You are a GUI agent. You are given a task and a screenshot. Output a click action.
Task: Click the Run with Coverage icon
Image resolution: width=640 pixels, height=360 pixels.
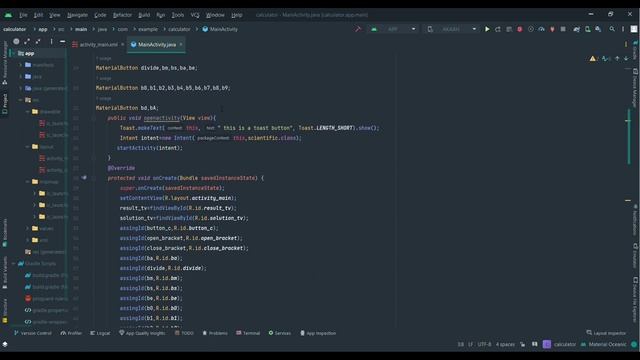[531, 29]
